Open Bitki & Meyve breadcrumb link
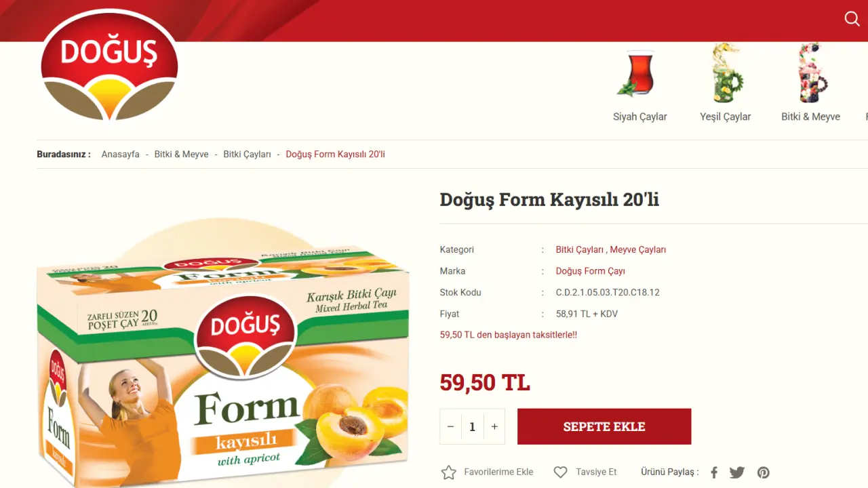 [x=182, y=155]
